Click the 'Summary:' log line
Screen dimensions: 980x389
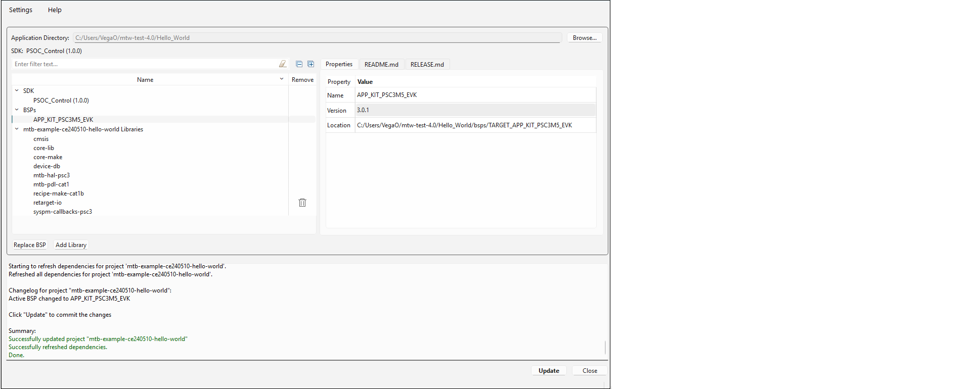pos(22,331)
